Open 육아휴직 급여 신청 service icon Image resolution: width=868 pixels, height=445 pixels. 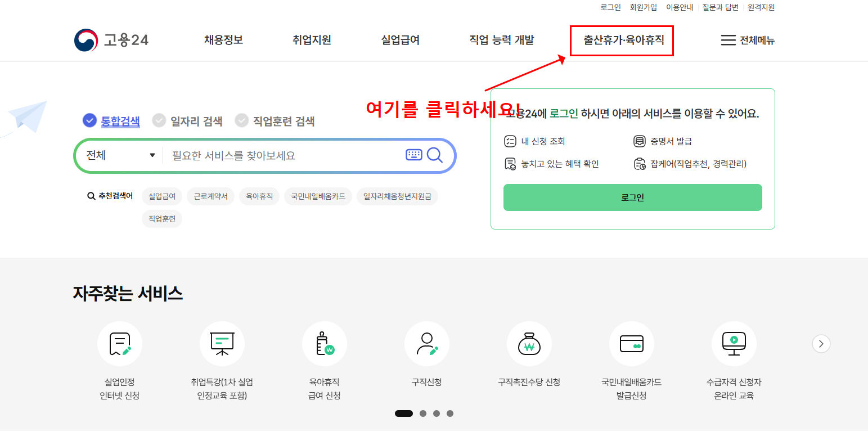coord(325,344)
